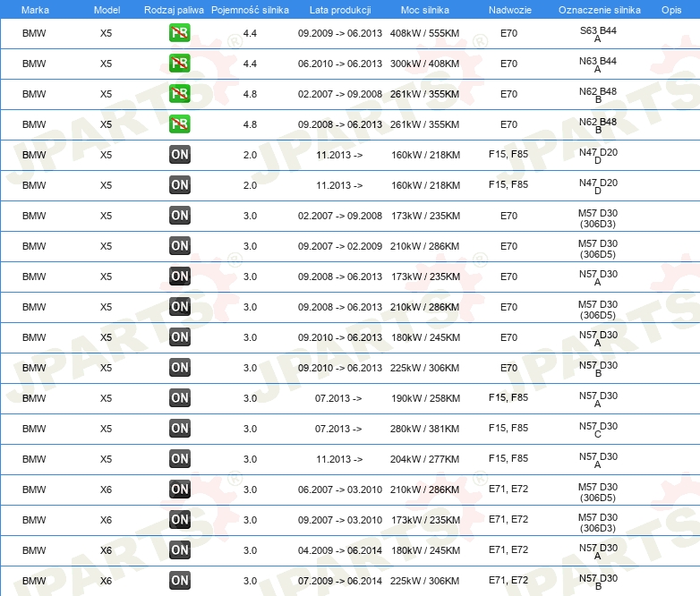Image resolution: width=700 pixels, height=596 pixels.
Task: Click the ON diesel icon for X5 09.2007 -> 02.2009
Action: (179, 246)
